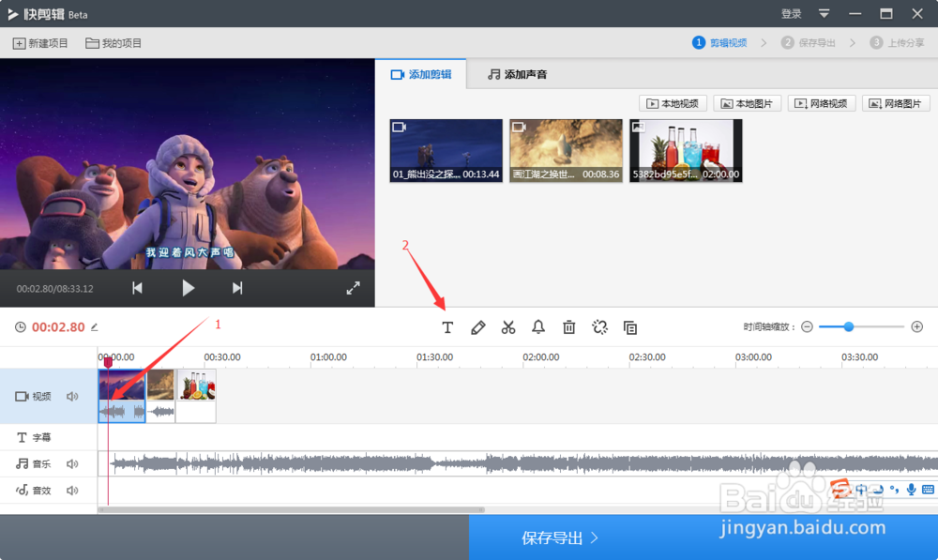Select second clip on video track
Image resolution: width=938 pixels, height=560 pixels.
pyautogui.click(x=161, y=396)
